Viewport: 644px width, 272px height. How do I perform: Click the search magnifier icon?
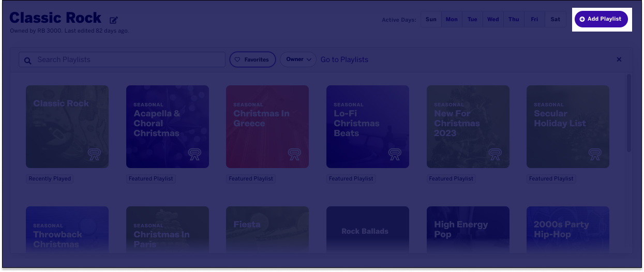click(28, 61)
